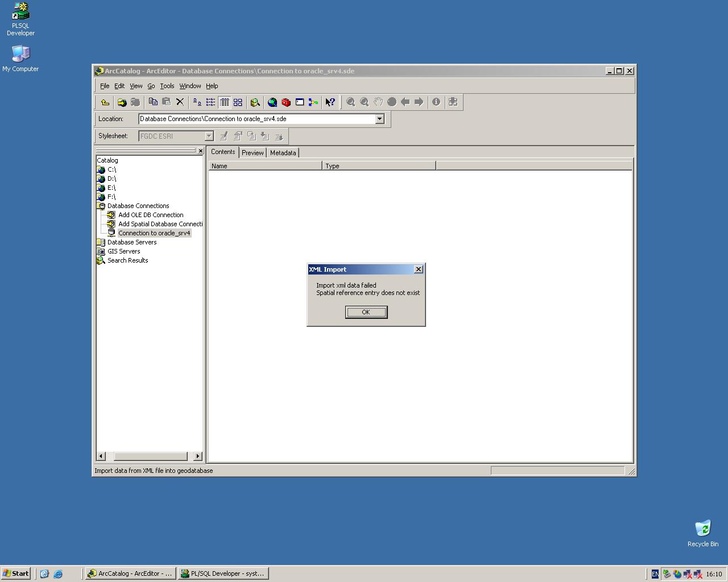Click Catalog tree scrollbar left arrow

tap(101, 456)
